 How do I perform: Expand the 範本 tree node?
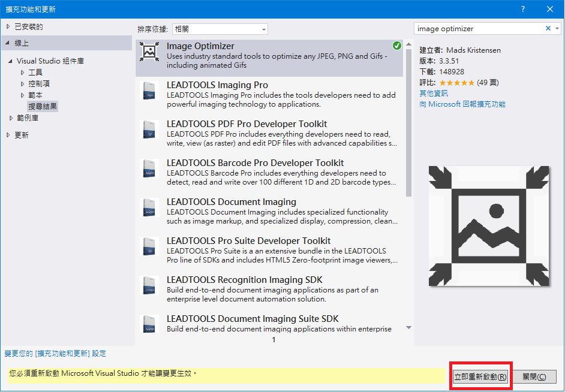point(22,95)
